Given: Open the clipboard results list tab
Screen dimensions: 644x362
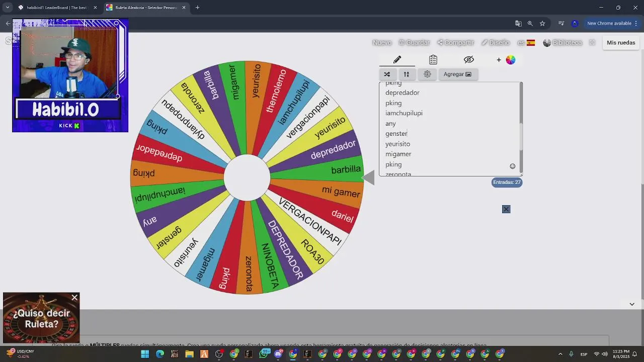Looking at the screenshot, I should point(433,60).
